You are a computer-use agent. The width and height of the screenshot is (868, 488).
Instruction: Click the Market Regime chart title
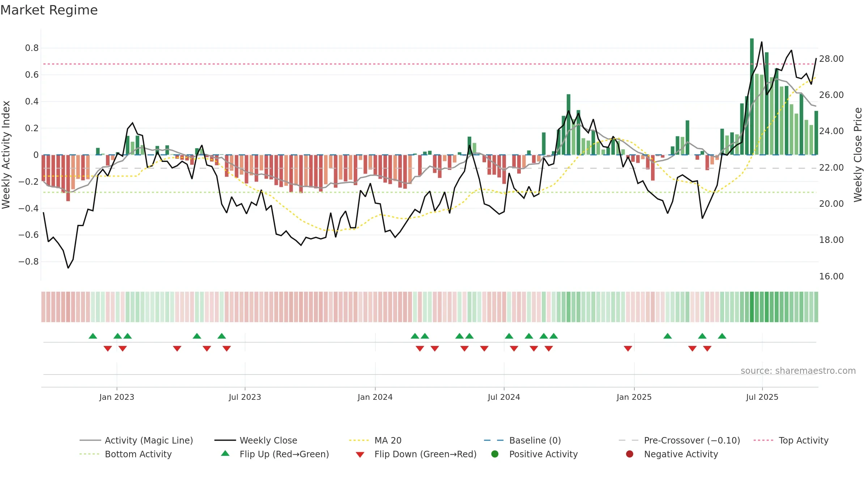(x=49, y=10)
